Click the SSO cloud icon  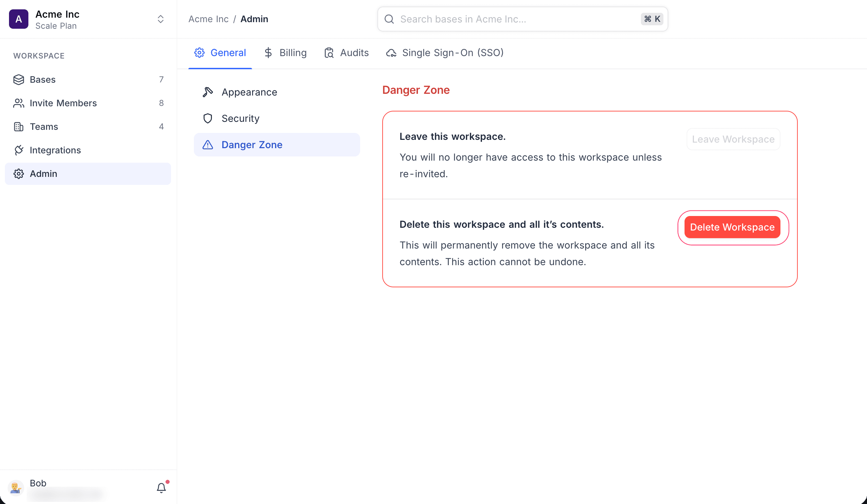click(391, 53)
